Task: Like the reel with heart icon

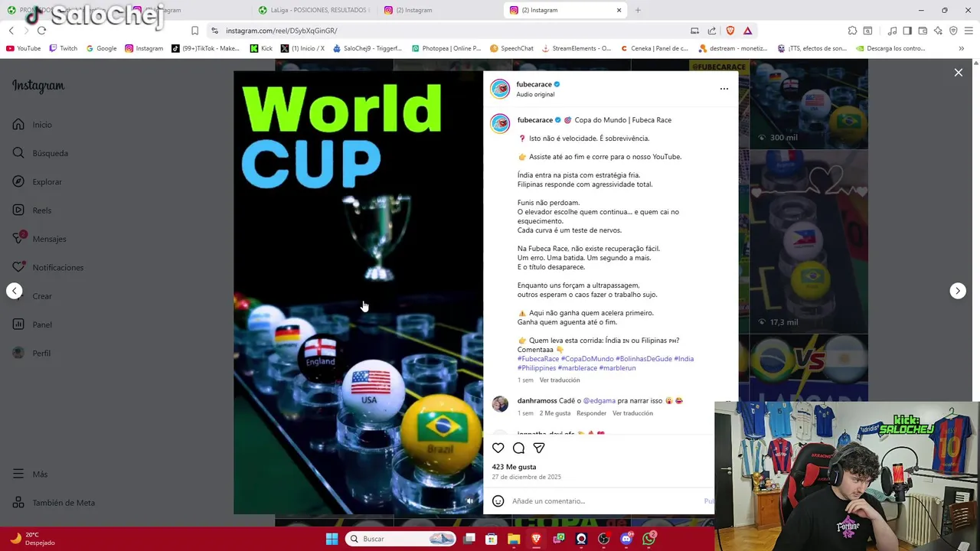Action: 498,448
